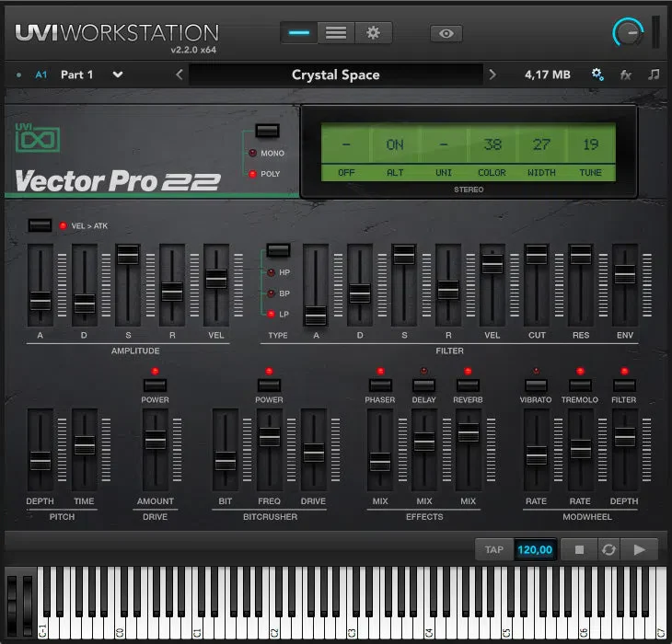Image resolution: width=672 pixels, height=644 pixels.
Task: Expand the Part 1 dropdown chevron
Action: [x=118, y=75]
